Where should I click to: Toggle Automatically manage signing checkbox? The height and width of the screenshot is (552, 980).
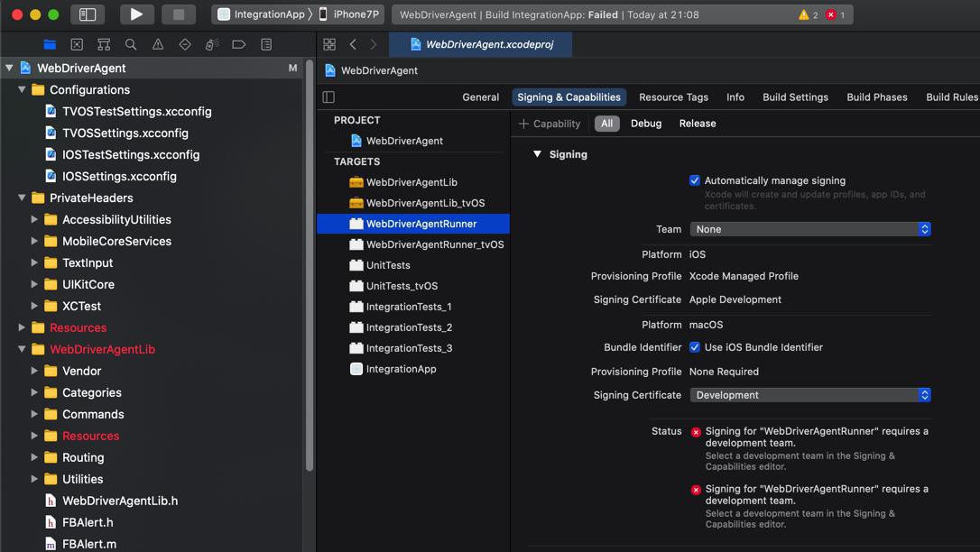pyautogui.click(x=694, y=180)
